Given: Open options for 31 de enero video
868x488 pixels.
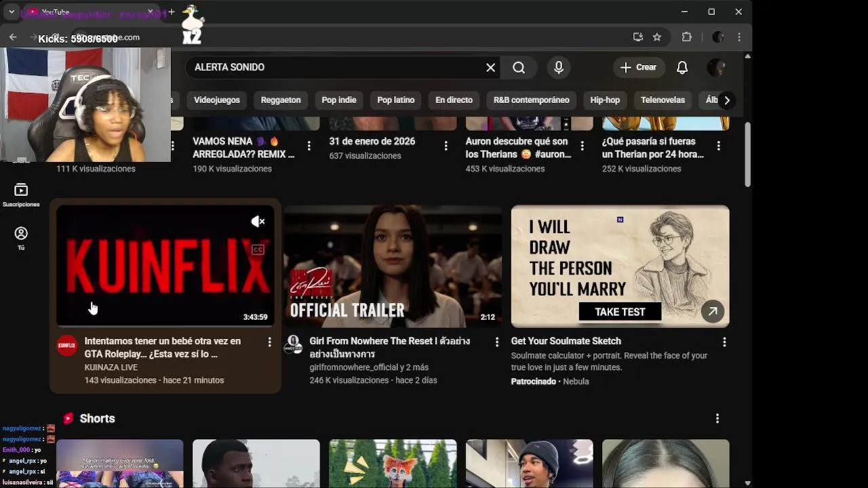Looking at the screenshot, I should (x=446, y=146).
